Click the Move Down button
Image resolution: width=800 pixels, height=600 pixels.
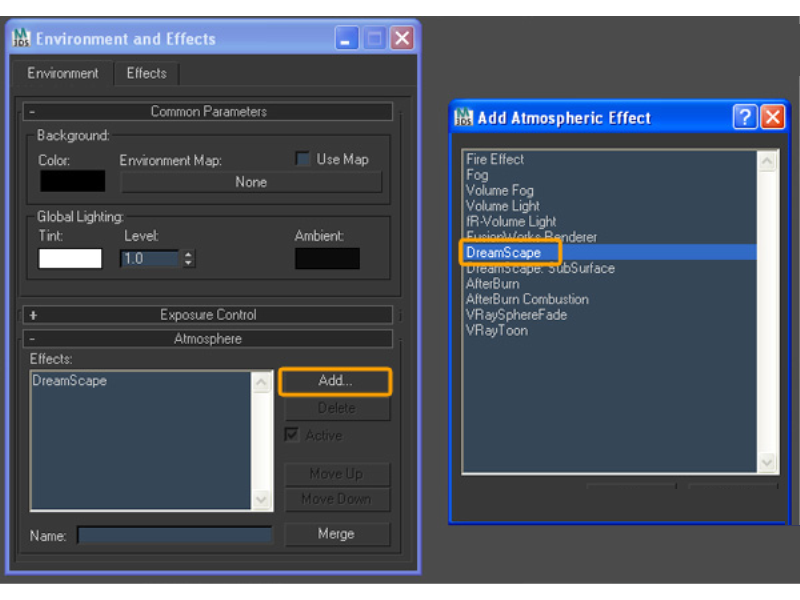(x=337, y=499)
